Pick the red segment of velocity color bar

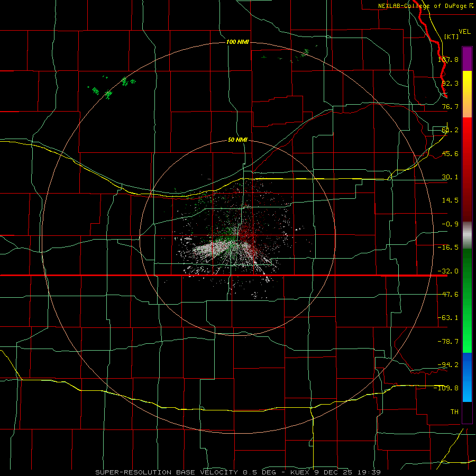point(467,169)
